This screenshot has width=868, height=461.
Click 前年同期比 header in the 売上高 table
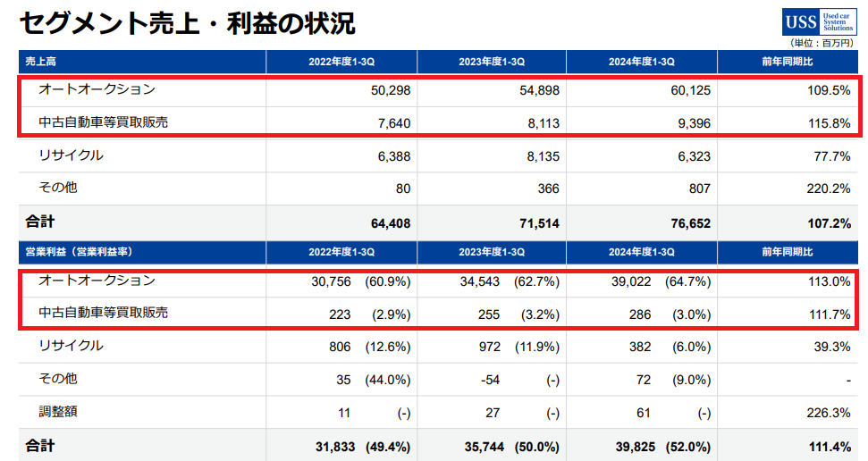pyautogui.click(x=788, y=62)
